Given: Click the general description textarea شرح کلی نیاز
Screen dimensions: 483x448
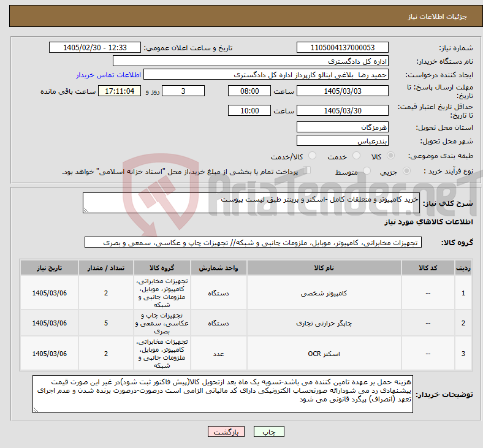Looking at the screenshot, I should [251, 203].
